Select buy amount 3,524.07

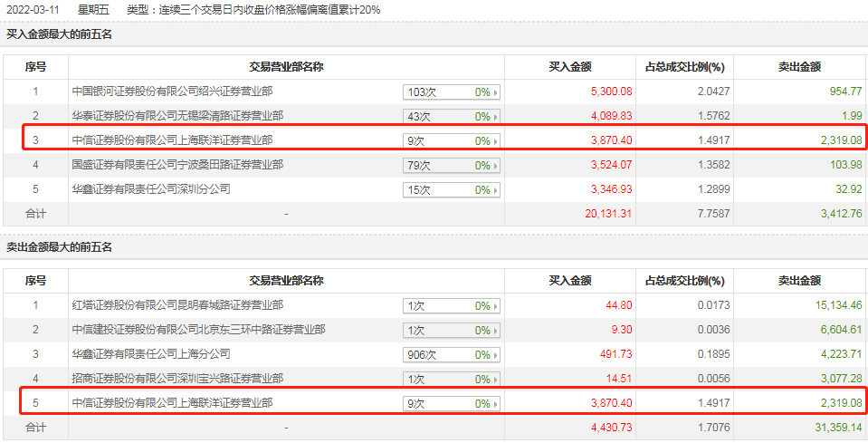(611, 165)
